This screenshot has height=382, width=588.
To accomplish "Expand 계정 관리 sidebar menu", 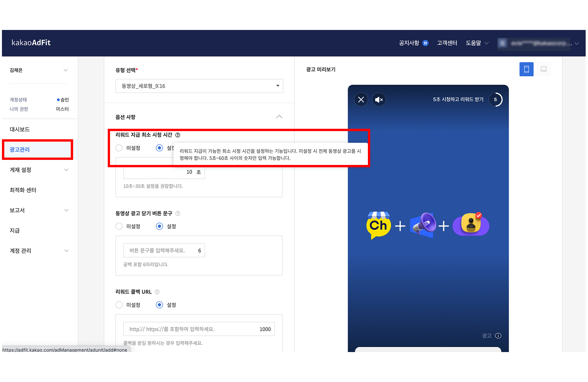I will tap(39, 251).
